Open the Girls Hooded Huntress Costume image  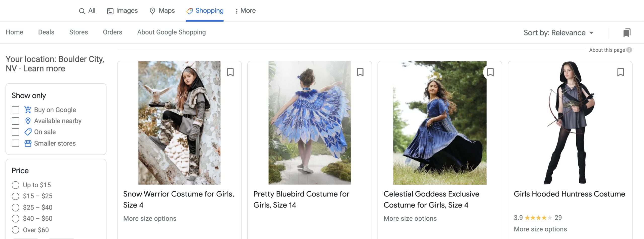click(570, 123)
